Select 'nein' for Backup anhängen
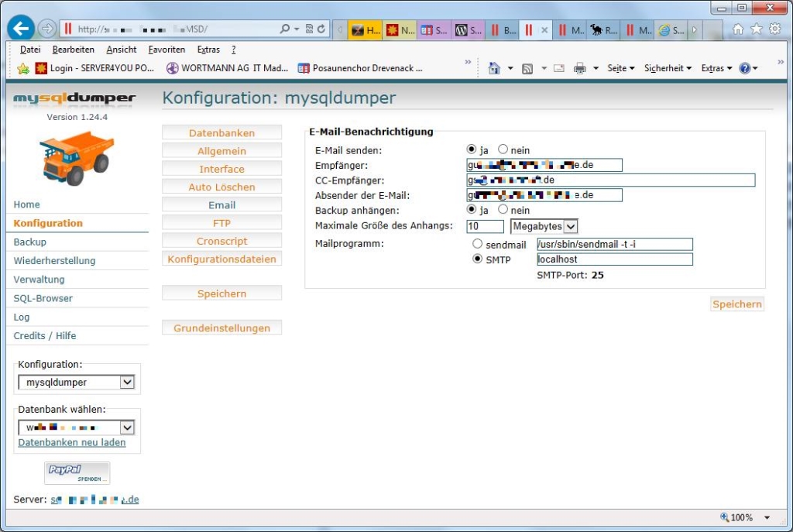This screenshot has width=793, height=532. click(x=503, y=210)
